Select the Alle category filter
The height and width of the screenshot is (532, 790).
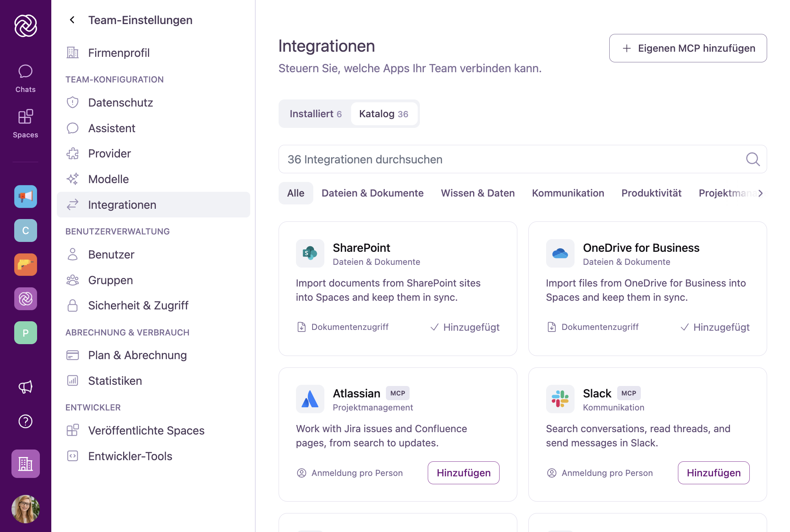296,193
